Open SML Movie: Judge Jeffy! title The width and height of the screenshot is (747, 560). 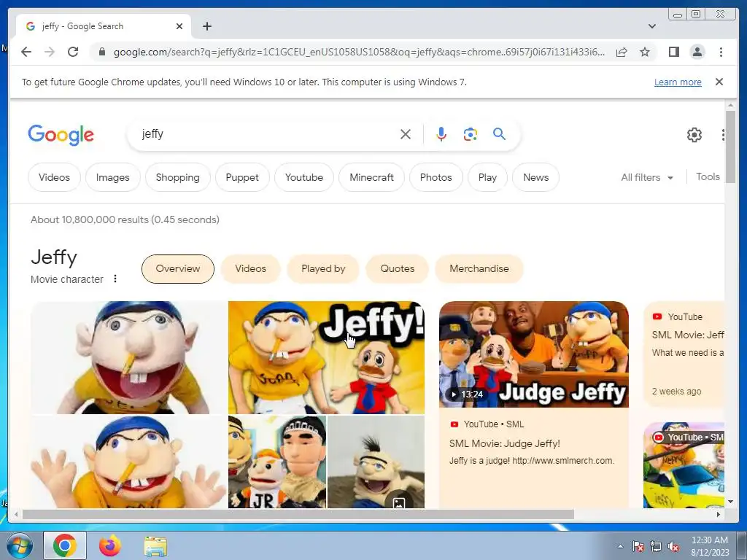[505, 443]
